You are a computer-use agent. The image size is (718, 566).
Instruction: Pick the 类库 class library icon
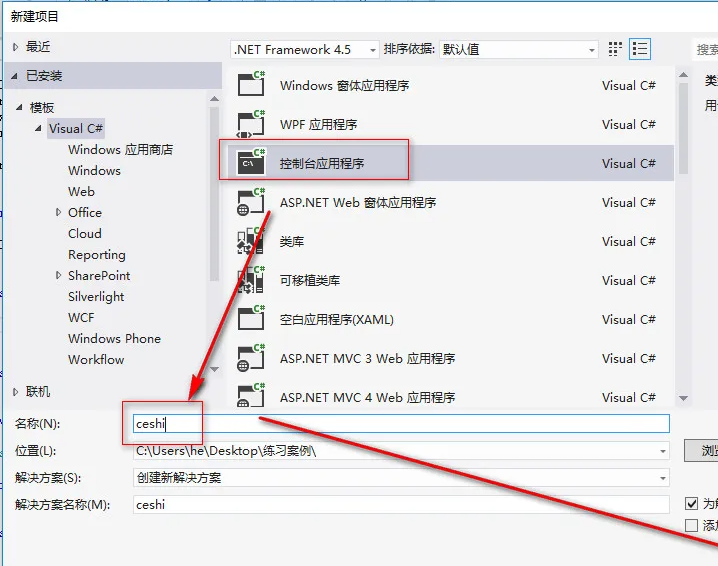click(x=250, y=241)
